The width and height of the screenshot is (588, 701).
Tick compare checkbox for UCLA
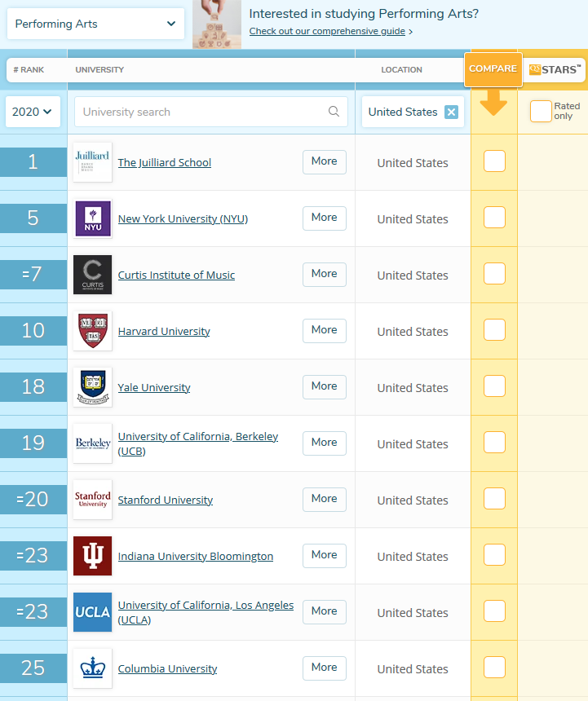(x=494, y=611)
